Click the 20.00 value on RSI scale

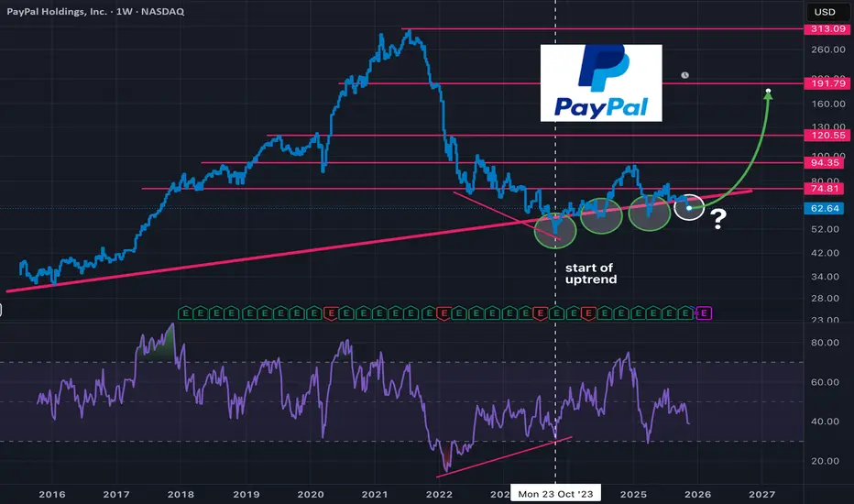tap(825, 461)
